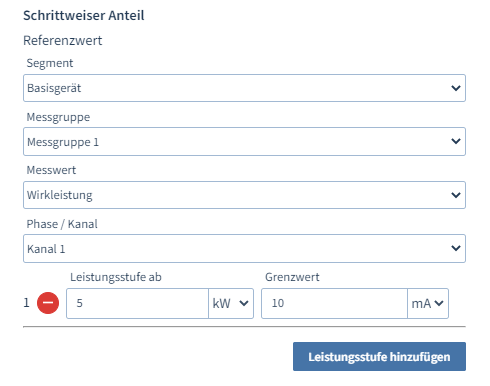Click the chevron arrow in the Wirkleistung field
The image size is (490, 386).
pyautogui.click(x=456, y=195)
